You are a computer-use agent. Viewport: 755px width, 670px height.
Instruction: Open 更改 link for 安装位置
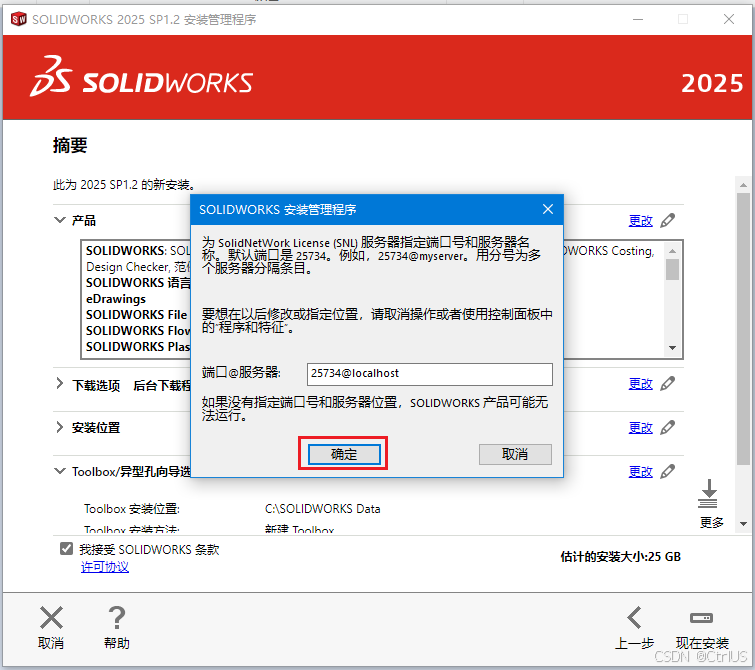pyautogui.click(x=640, y=428)
